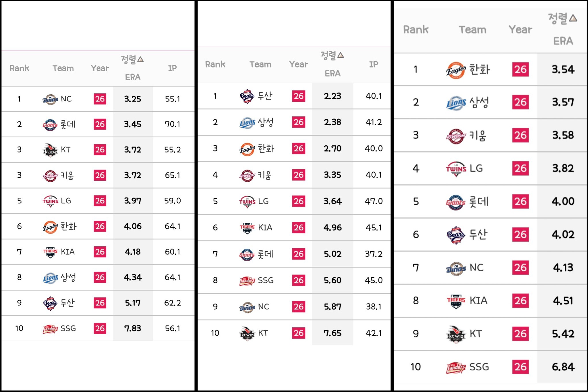Image resolution: width=588 pixels, height=392 pixels.
Task: Click the Kiwoom logo in right table
Action: point(456,136)
